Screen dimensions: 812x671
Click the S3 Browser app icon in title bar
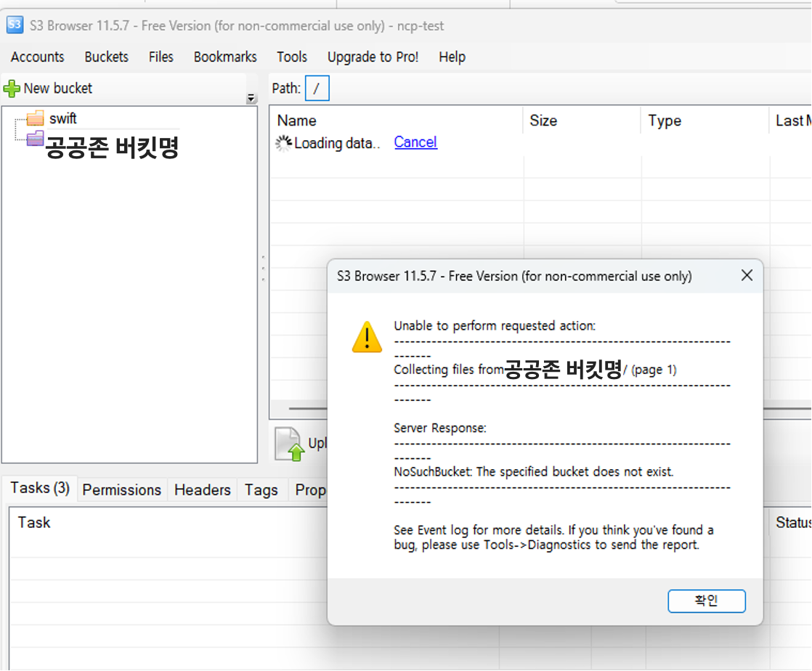[x=15, y=25]
